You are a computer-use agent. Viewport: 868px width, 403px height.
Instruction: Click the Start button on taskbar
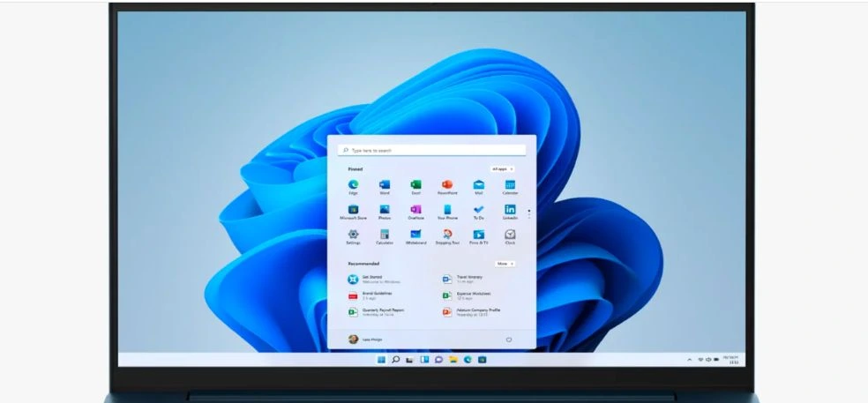point(381,360)
